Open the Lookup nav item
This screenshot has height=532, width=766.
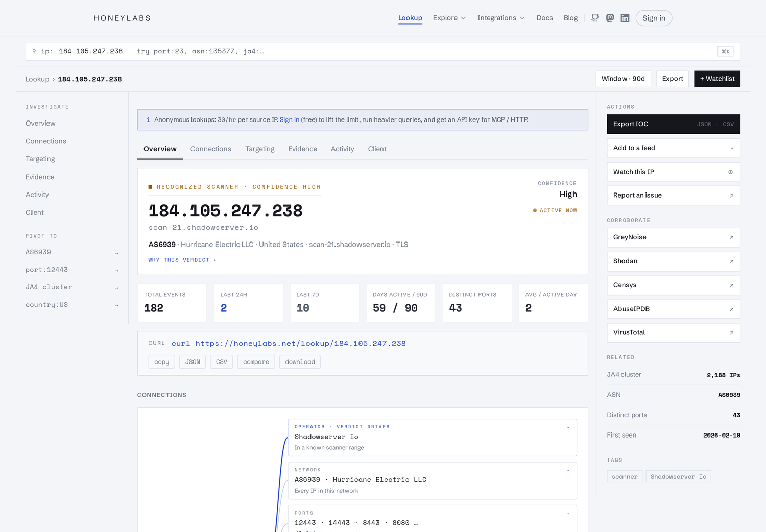pyautogui.click(x=410, y=18)
